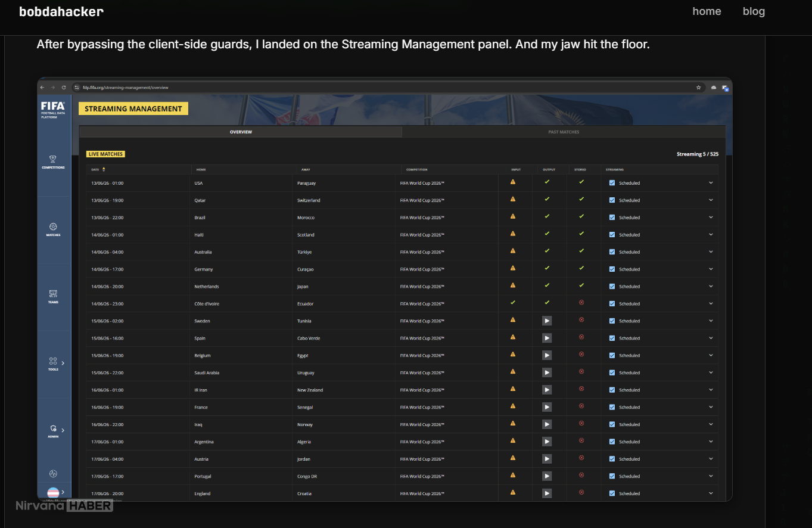Click the stored error icon in Côte d'Ivoire row

pyautogui.click(x=581, y=303)
